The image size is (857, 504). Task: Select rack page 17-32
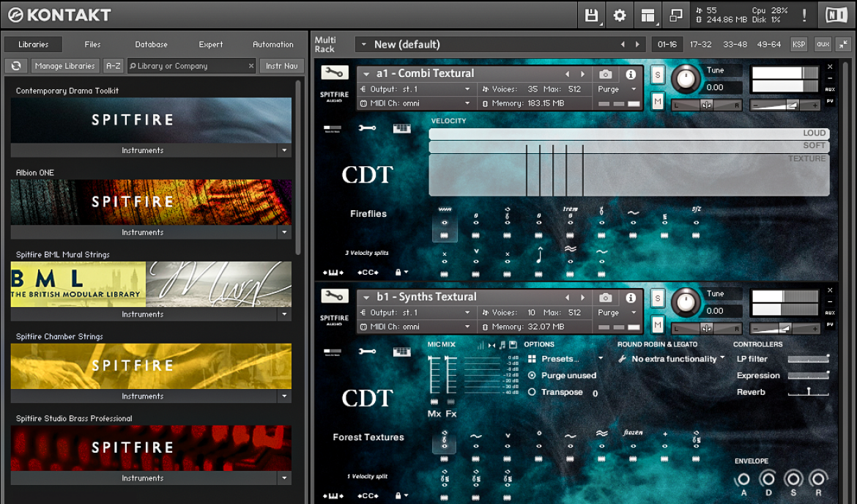701,44
